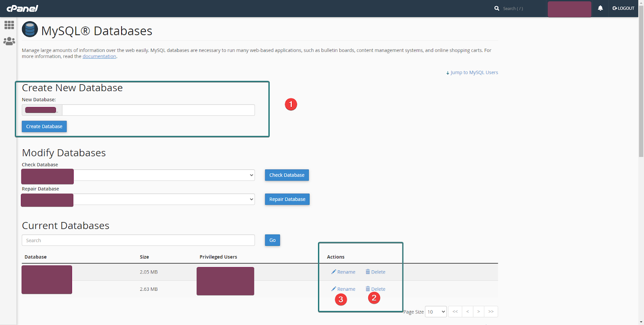
Task: Rename the 2.05 MB database
Action: (x=343, y=272)
